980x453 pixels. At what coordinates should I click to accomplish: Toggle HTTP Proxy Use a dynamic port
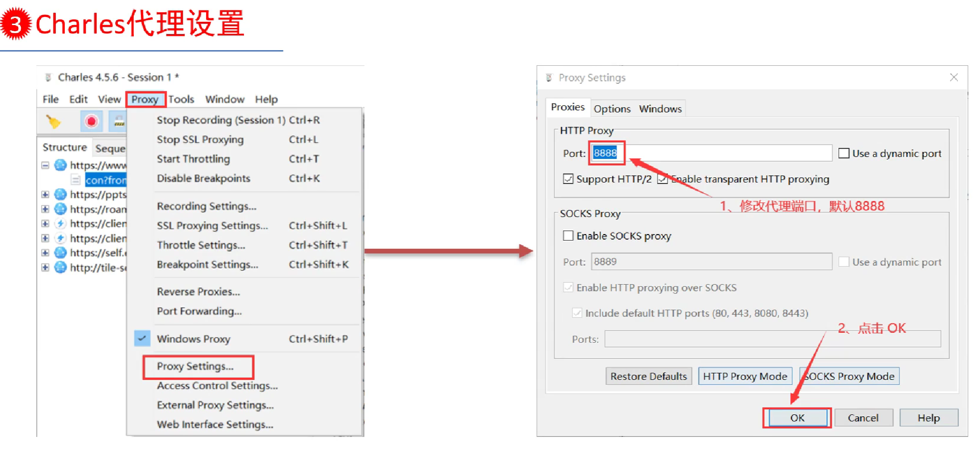[844, 153]
